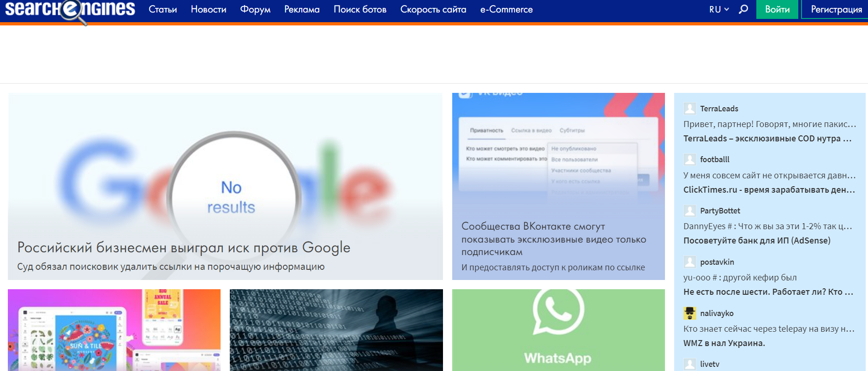The height and width of the screenshot is (371, 868).
Task: Open TerraLeads username link
Action: (x=719, y=109)
